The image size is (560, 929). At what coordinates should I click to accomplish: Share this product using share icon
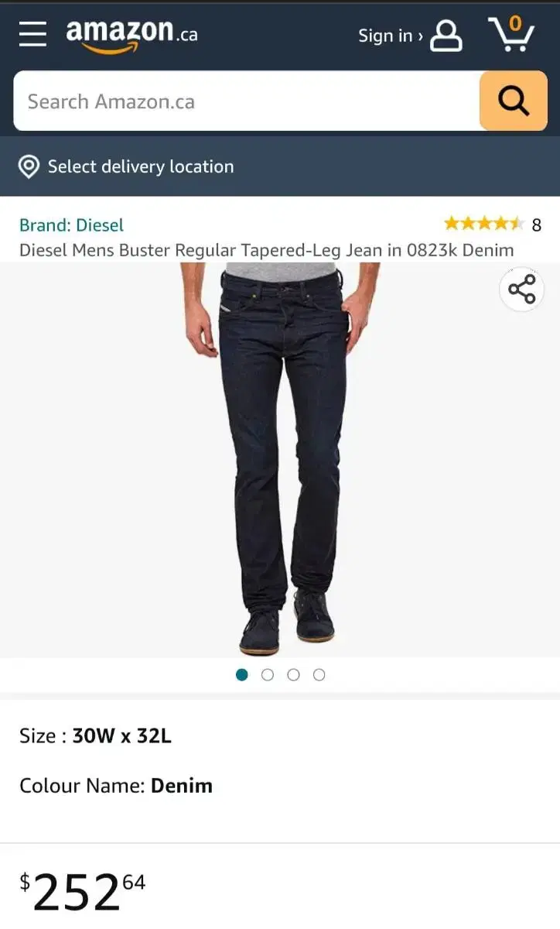click(x=522, y=290)
